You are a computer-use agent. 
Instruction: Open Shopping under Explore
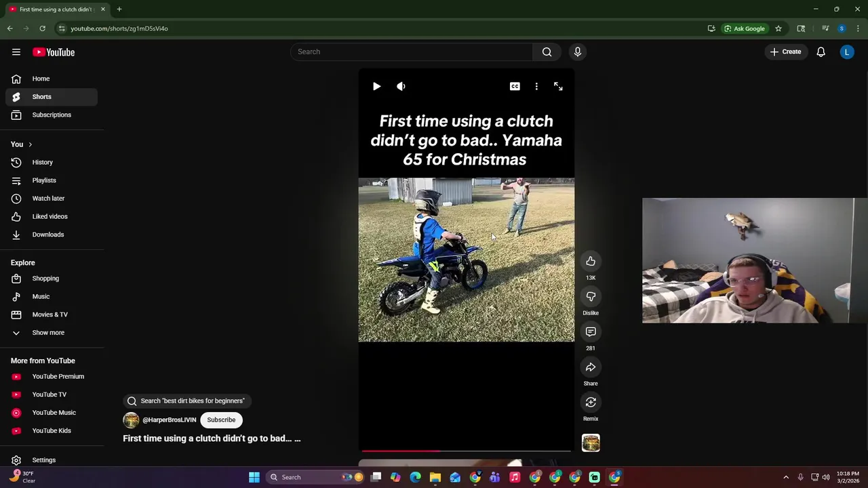point(52,279)
